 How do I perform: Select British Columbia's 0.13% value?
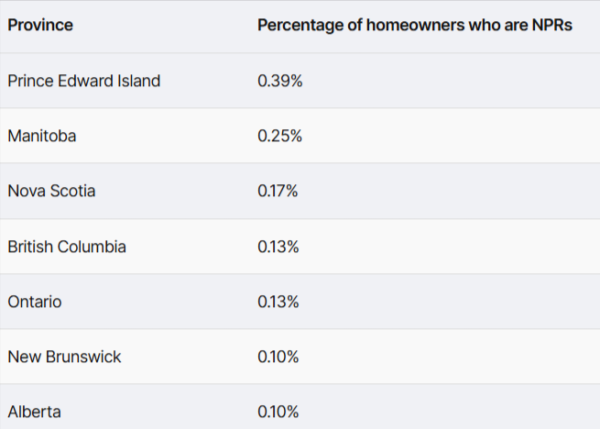(279, 246)
